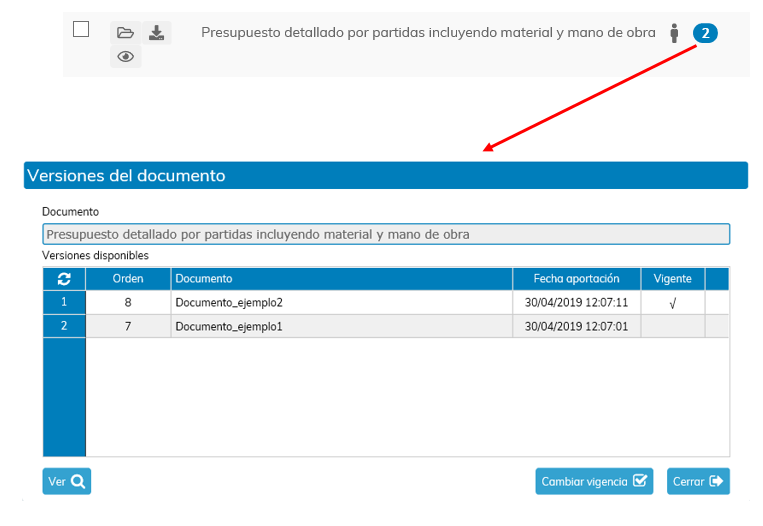Tick the checkbox beside the Presupuesto document

82,30
